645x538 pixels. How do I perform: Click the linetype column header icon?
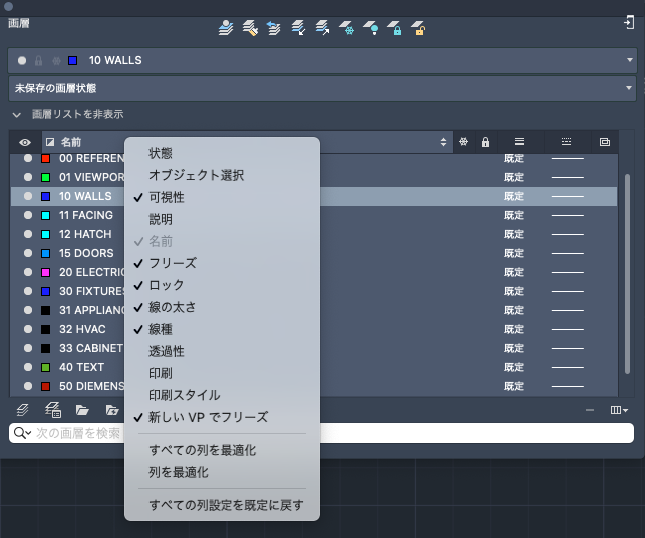[x=566, y=142]
